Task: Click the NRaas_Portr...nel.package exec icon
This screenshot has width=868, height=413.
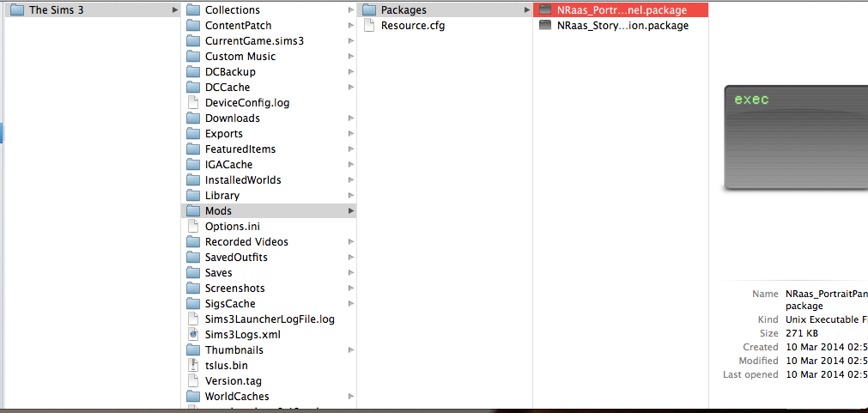Action: click(x=545, y=10)
